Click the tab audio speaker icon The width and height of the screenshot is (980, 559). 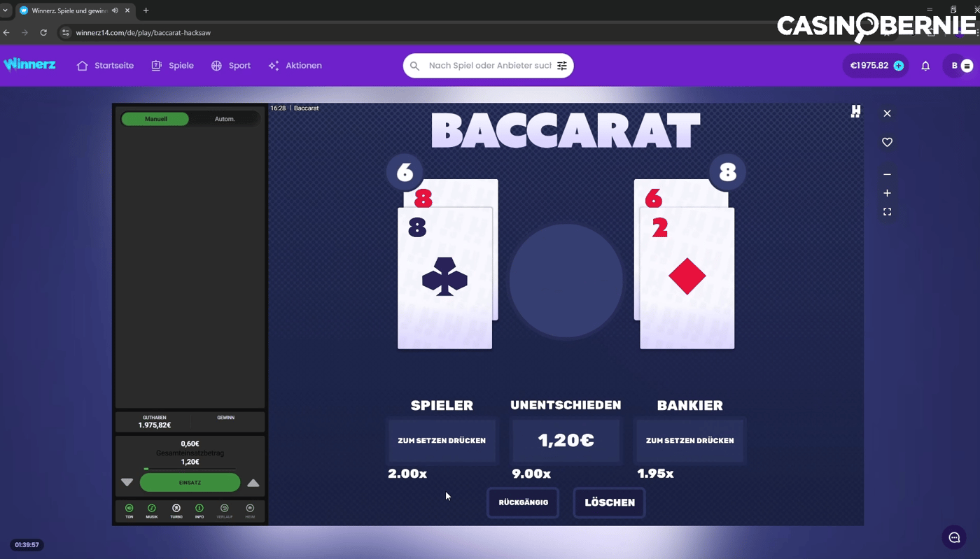pyautogui.click(x=114, y=10)
